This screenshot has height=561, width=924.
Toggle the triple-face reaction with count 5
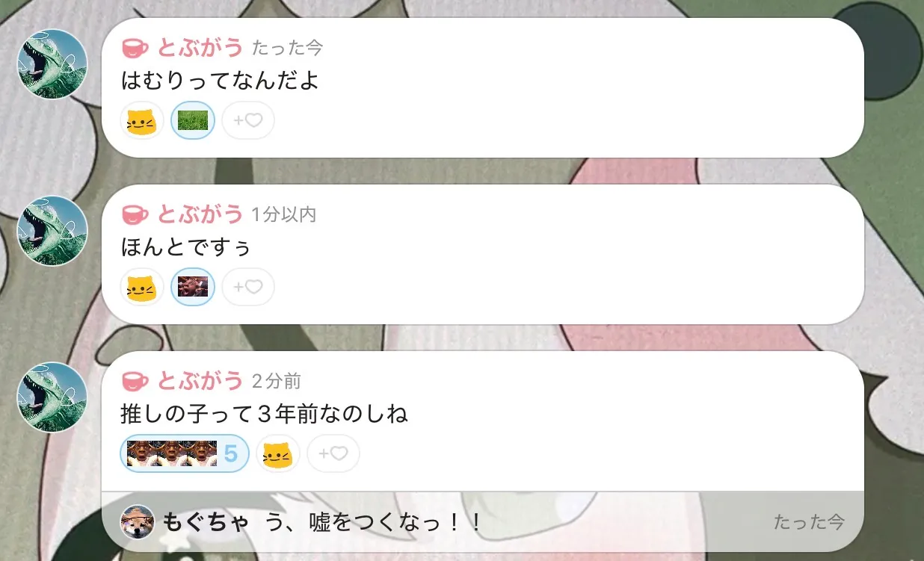click(185, 453)
